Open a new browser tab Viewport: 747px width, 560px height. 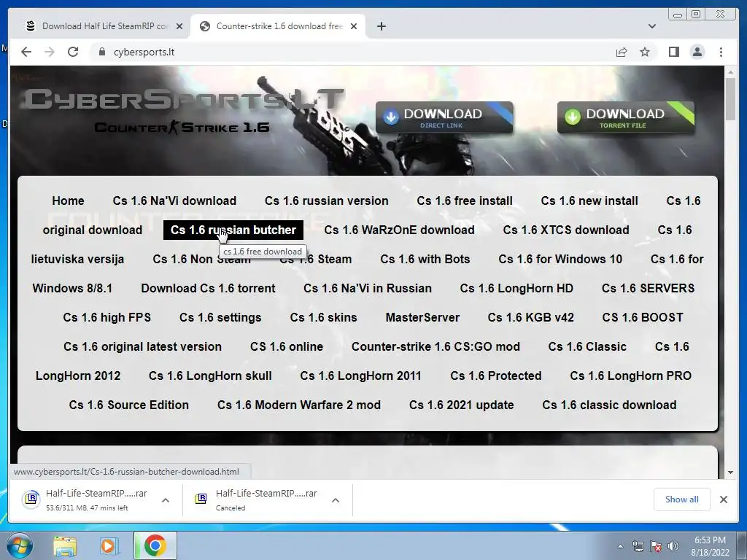(x=381, y=26)
